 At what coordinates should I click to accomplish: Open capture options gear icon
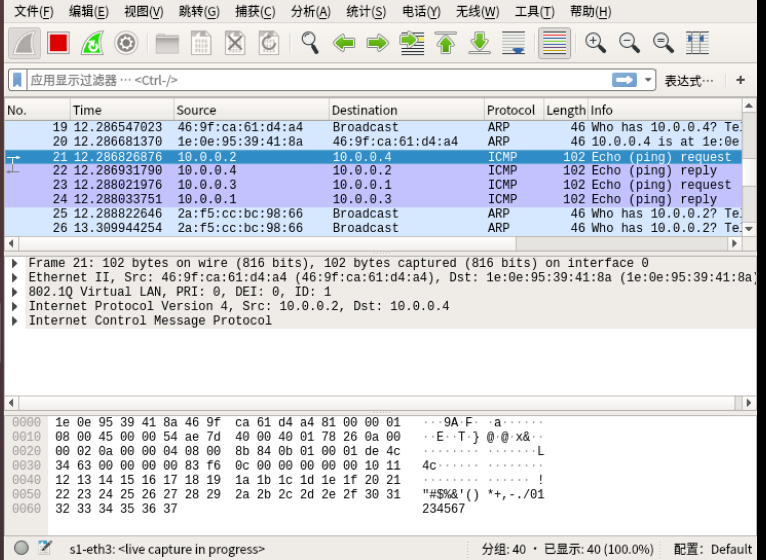[126, 43]
